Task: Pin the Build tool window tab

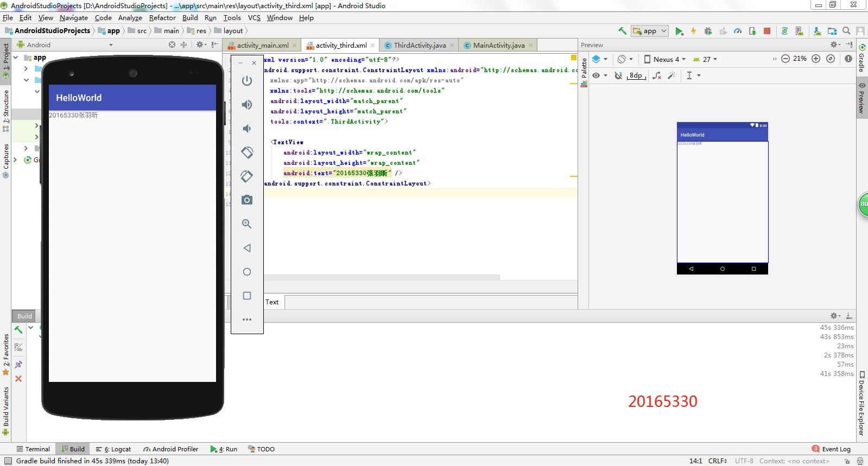Action: [18, 365]
